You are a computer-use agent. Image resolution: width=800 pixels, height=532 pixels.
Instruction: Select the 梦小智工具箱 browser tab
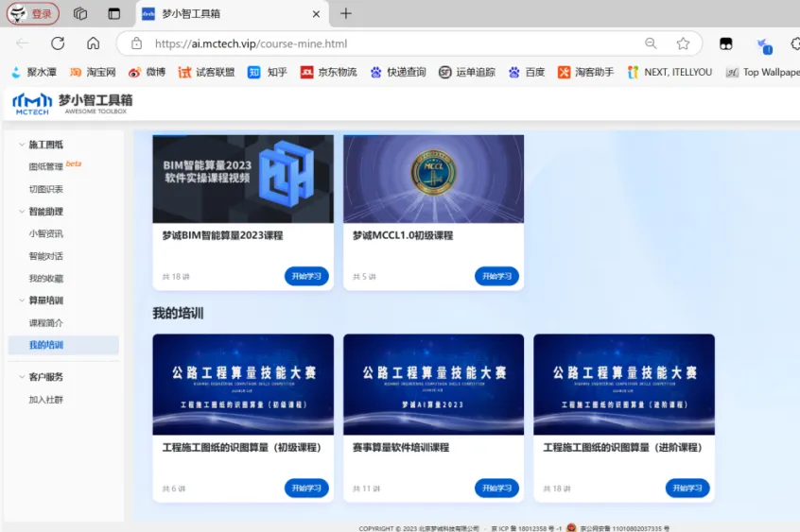click(x=232, y=14)
